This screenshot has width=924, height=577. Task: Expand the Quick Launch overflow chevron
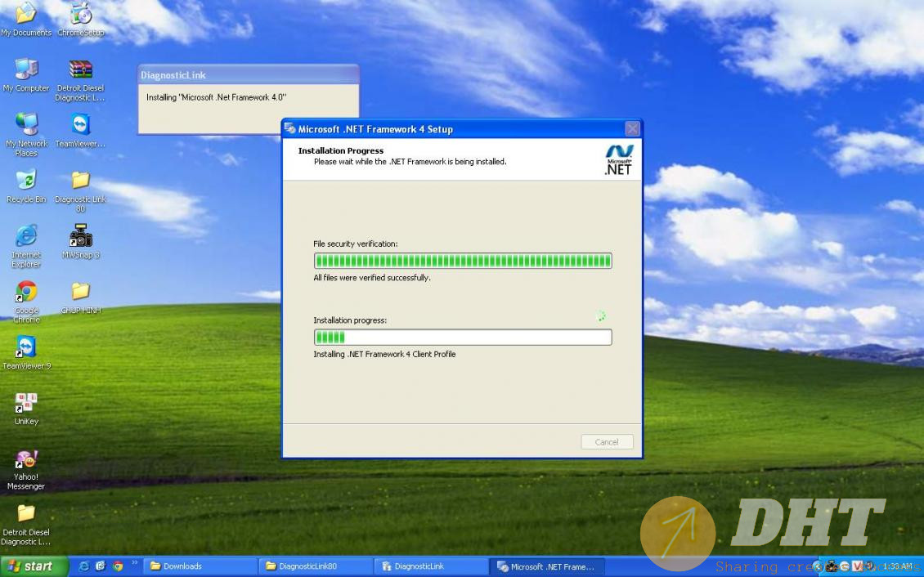tap(135, 563)
